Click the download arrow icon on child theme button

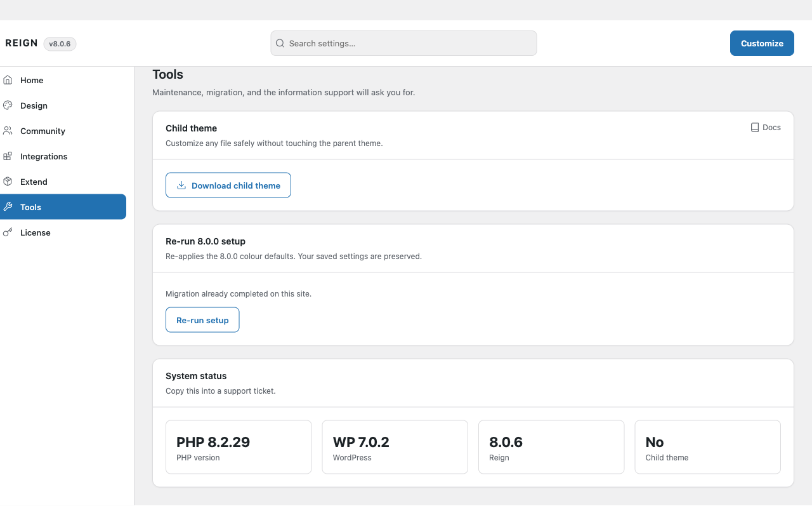pos(181,185)
